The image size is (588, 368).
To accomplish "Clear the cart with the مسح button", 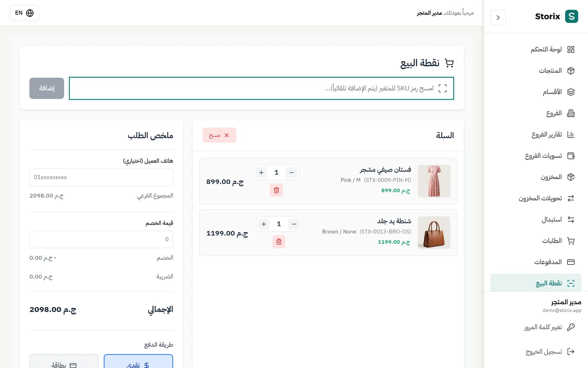I will pyautogui.click(x=219, y=135).
